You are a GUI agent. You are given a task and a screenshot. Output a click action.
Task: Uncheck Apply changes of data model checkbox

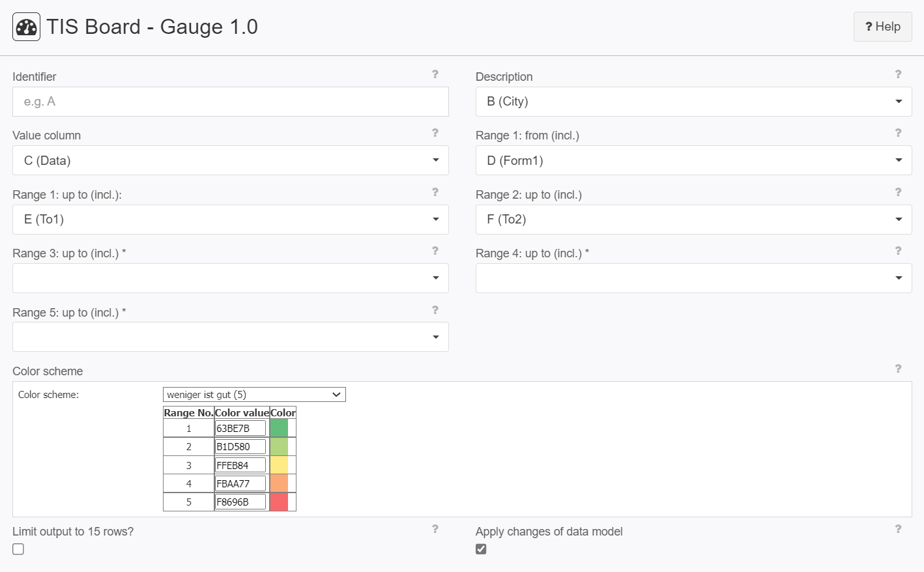(481, 549)
